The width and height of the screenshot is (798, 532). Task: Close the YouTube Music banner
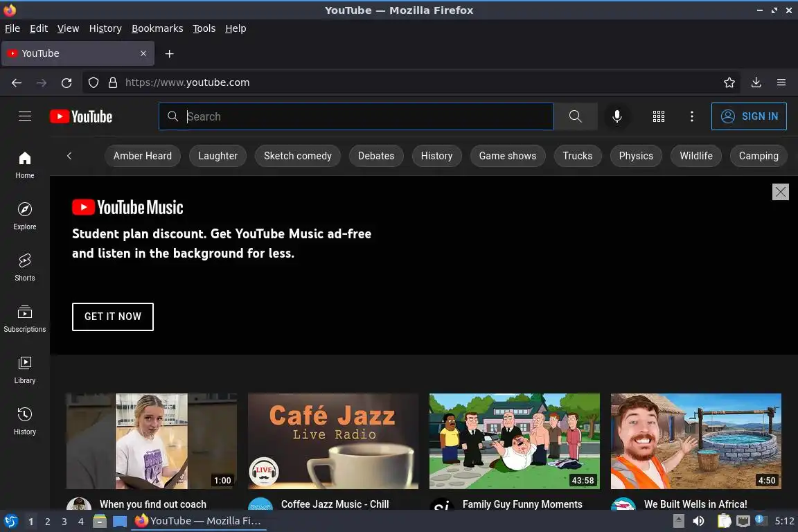pos(780,192)
